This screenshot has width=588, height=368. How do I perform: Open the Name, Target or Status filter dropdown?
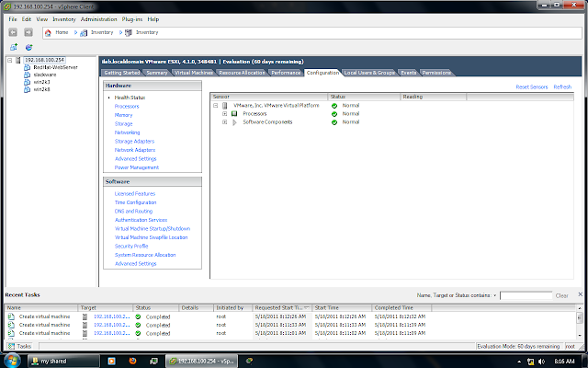pyautogui.click(x=494, y=295)
